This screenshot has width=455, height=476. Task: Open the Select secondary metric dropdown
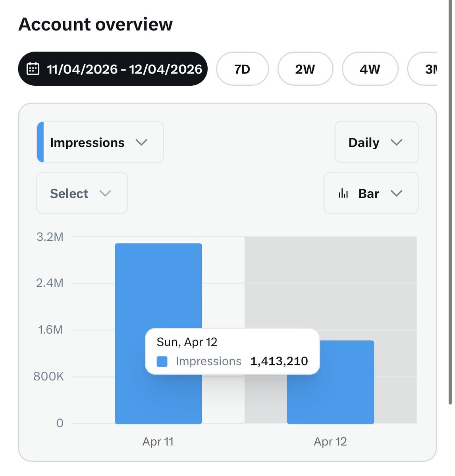tap(82, 193)
